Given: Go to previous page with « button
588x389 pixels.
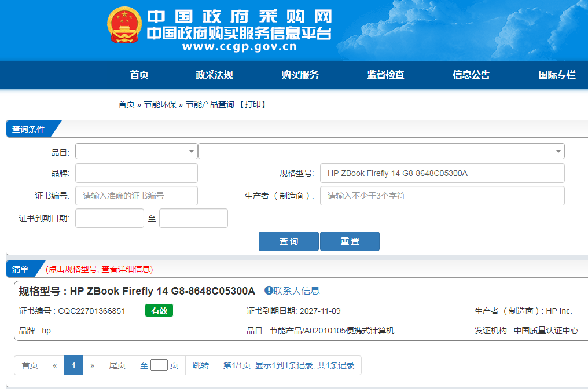Looking at the screenshot, I should click(x=54, y=365).
